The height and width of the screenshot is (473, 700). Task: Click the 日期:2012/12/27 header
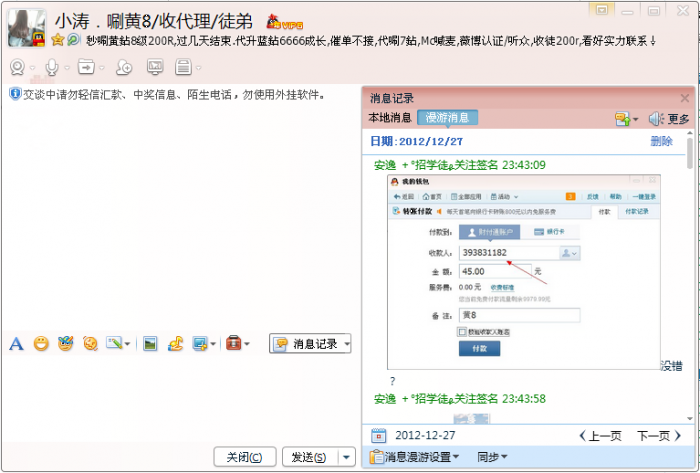[417, 141]
